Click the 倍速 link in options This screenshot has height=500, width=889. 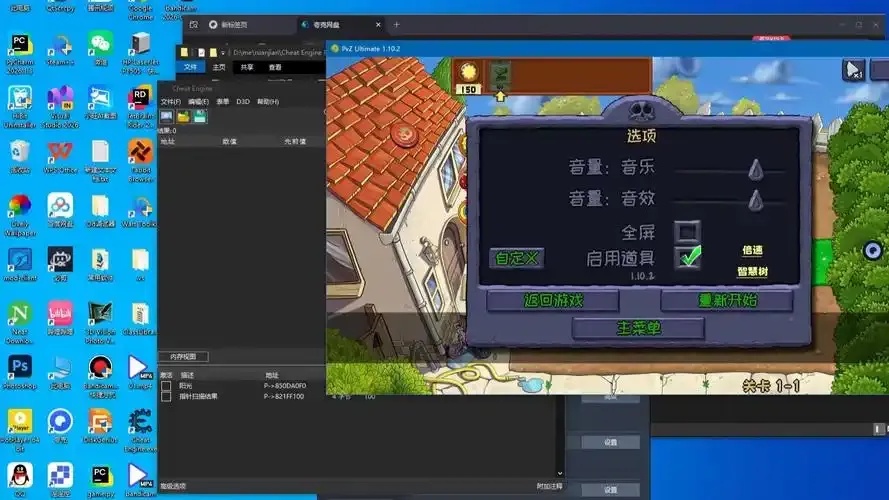(752, 250)
